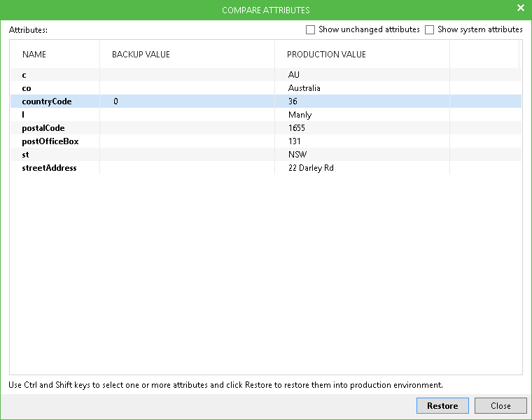Click the backup value 0 cell
This screenshot has height=420, width=532.
click(116, 101)
